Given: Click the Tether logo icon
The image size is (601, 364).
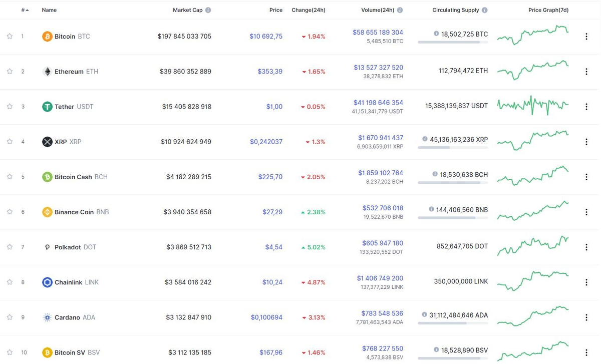Looking at the screenshot, I should [x=47, y=107].
